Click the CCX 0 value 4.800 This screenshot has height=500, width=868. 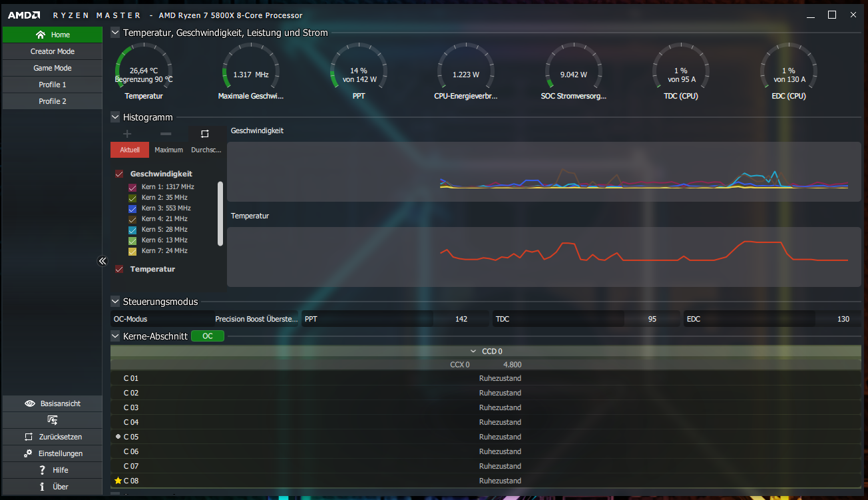coord(513,365)
